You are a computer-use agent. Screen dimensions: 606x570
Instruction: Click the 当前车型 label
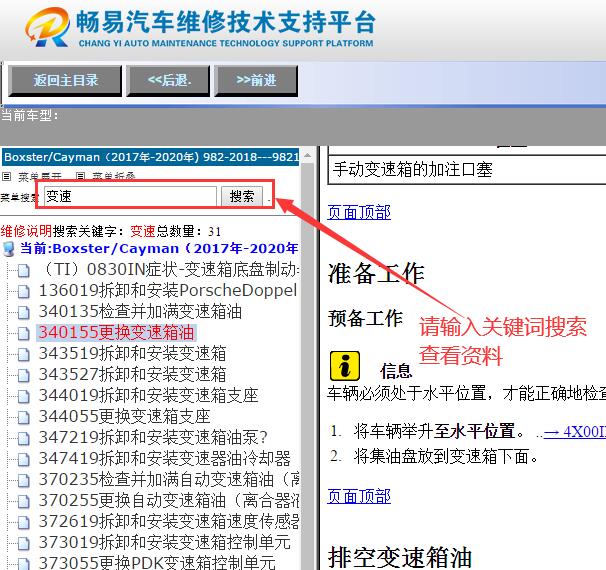click(29, 115)
